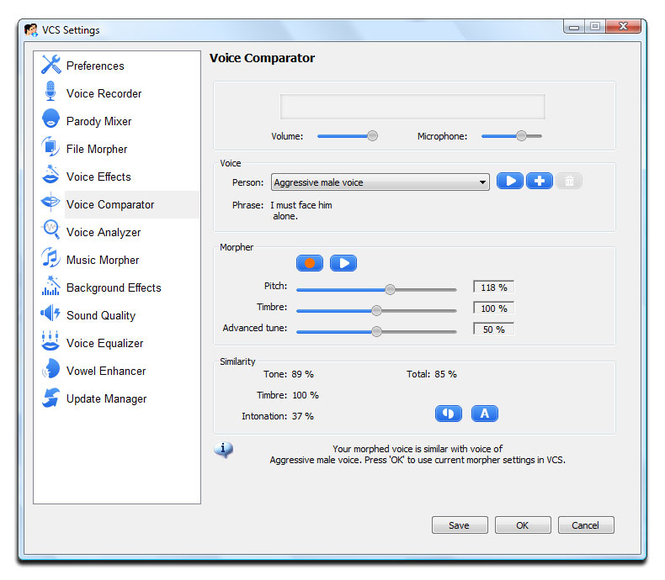This screenshot has height=580, width=665.
Task: Click the Voice Effects lips icon
Action: click(50, 175)
